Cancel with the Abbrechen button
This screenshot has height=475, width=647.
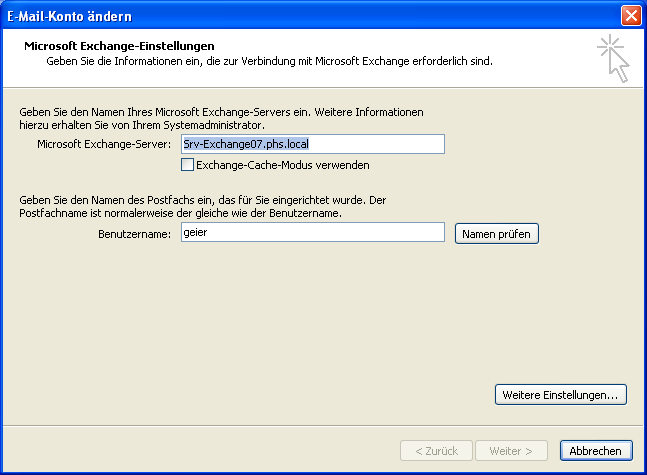(x=596, y=451)
